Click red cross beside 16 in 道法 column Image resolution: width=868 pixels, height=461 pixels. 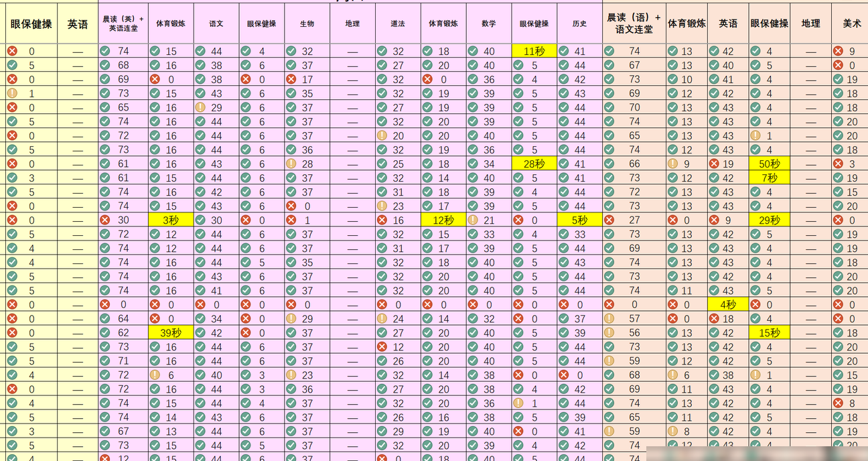click(x=382, y=220)
